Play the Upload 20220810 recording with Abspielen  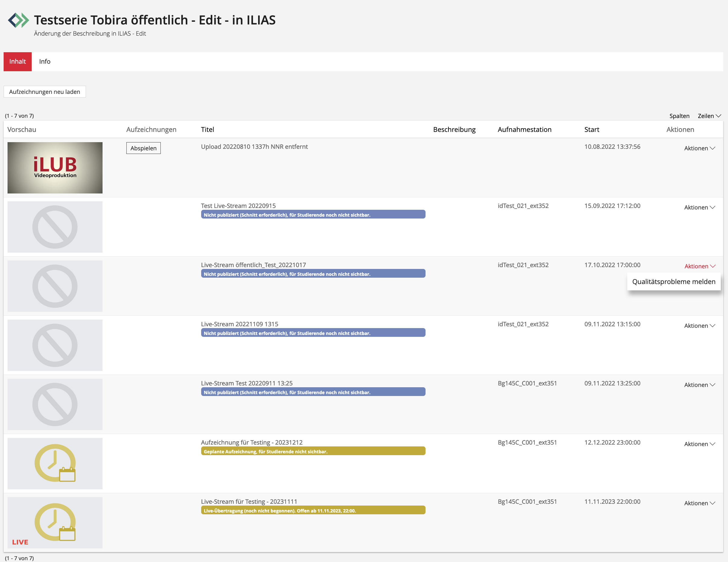click(143, 148)
